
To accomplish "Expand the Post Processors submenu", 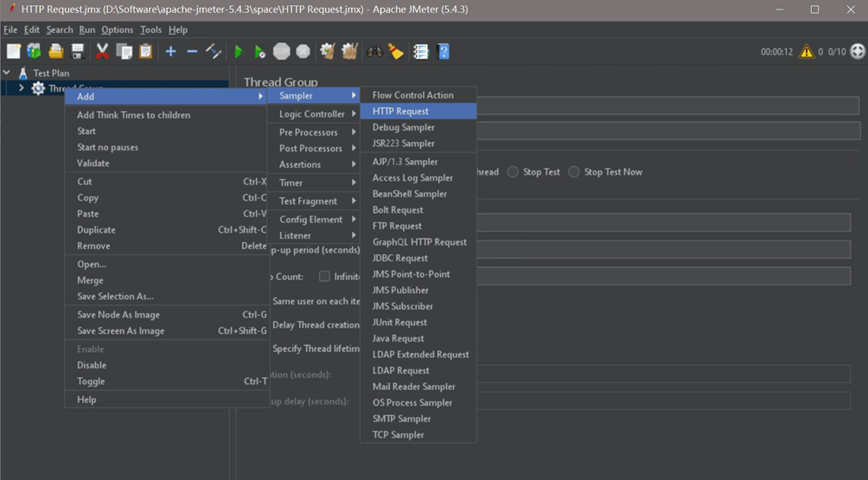I will click(x=314, y=149).
